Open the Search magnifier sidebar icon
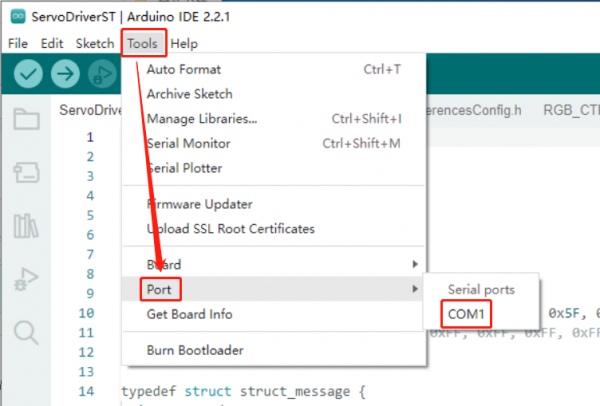The width and height of the screenshot is (600, 406). click(x=26, y=332)
